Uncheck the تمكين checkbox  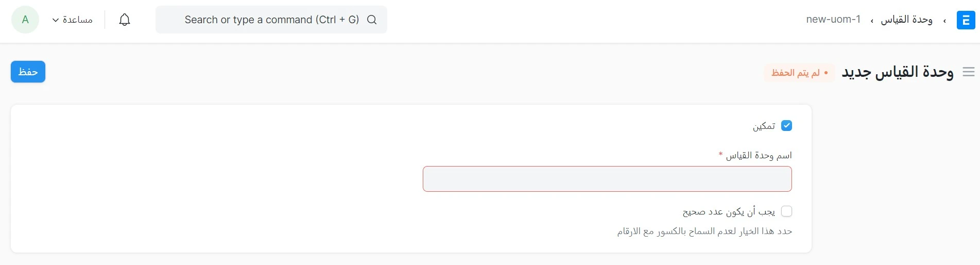click(786, 126)
